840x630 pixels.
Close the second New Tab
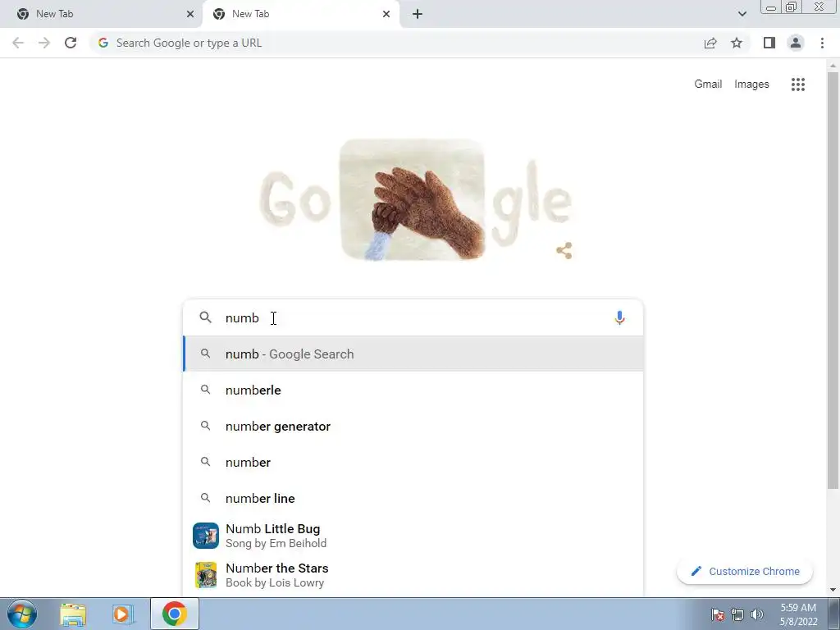(x=386, y=14)
